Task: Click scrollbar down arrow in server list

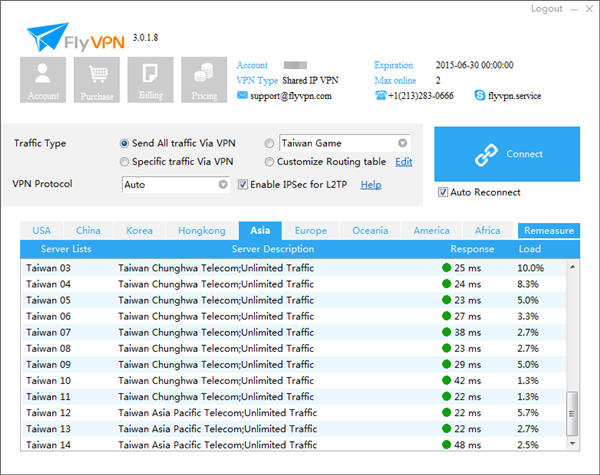Action: (x=572, y=443)
